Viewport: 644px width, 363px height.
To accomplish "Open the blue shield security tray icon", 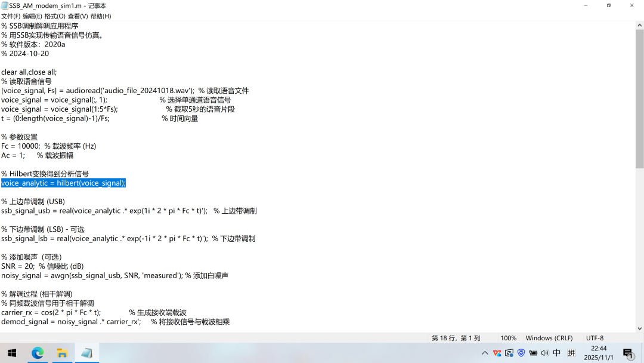I will [x=521, y=353].
